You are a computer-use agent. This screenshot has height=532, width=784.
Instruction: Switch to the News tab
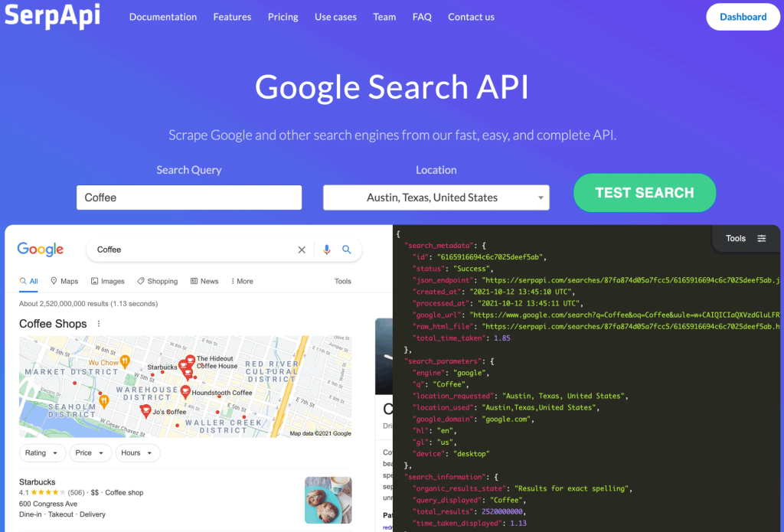(x=204, y=281)
